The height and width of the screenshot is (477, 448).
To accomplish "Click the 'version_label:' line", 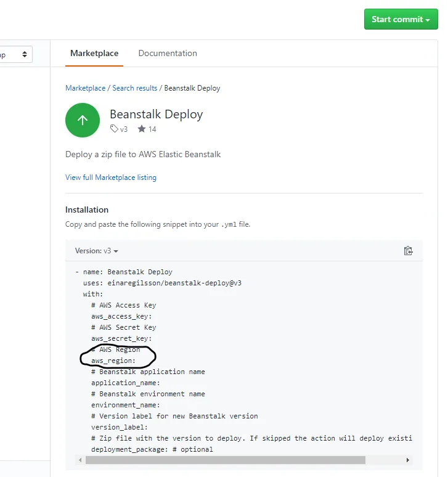I will click(119, 427).
